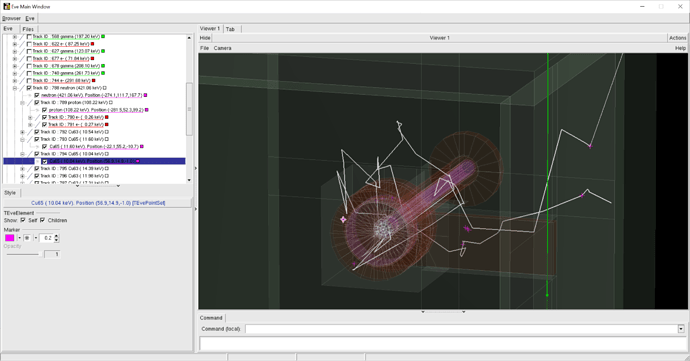Click the magenta square on the Cu65 11.60 keV Position row

142,147
